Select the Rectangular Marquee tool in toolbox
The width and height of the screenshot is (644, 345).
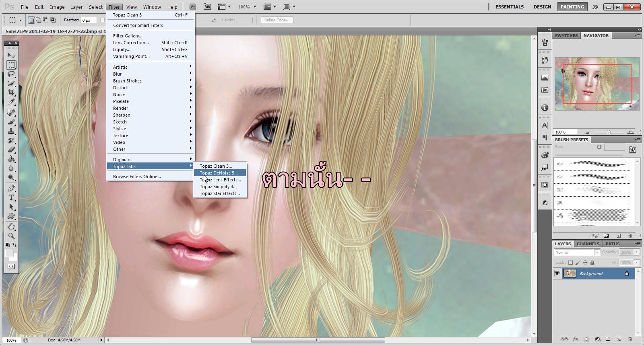click(11, 65)
